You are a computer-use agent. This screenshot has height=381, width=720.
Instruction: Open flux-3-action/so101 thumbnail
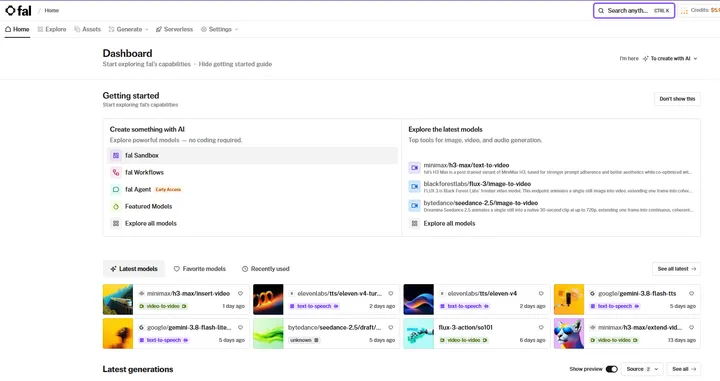point(418,333)
